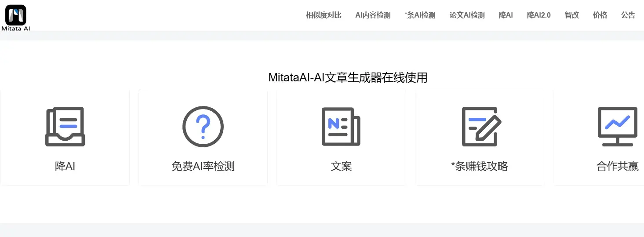Viewport: 644px width, 237px height.
Task: Click the question mark icon for 免费AI率检测
Action: [x=203, y=127]
